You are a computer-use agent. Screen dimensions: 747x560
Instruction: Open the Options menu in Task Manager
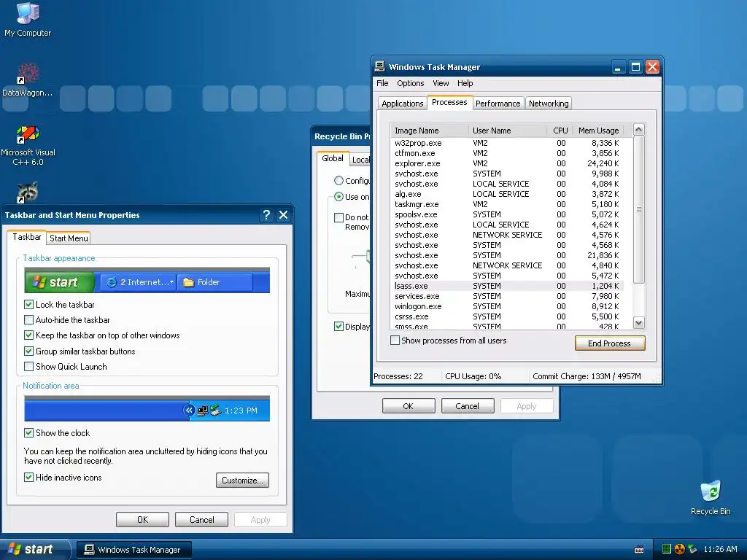(x=410, y=83)
